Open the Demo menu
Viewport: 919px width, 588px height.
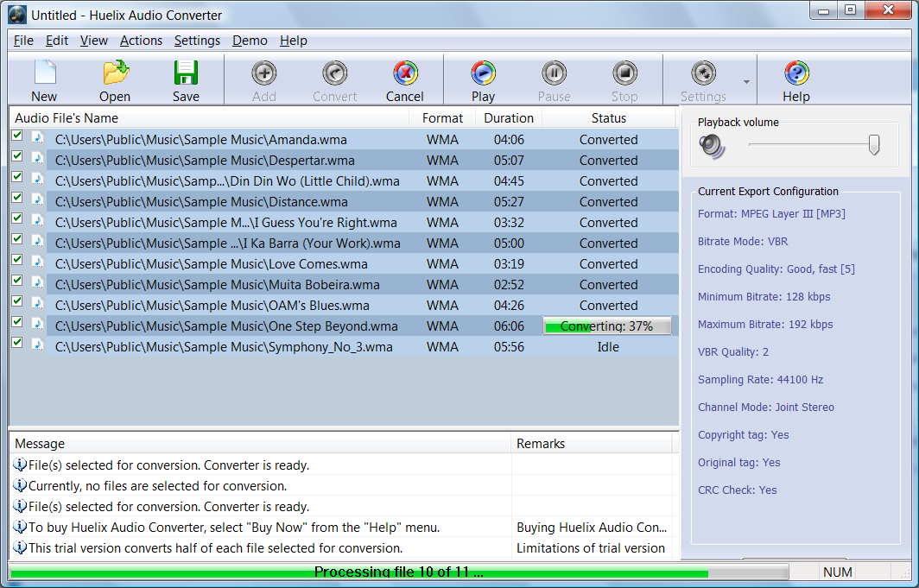pos(250,41)
